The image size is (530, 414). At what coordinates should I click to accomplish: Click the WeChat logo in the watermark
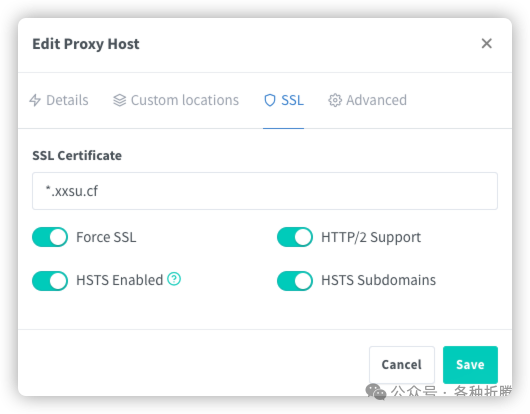[376, 392]
